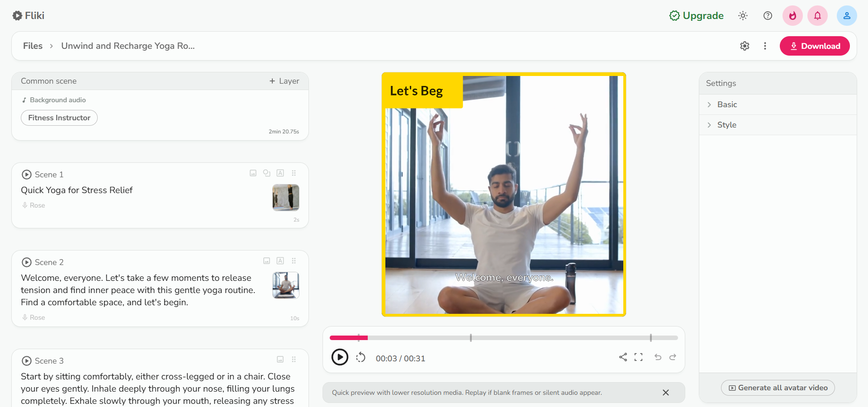Open the three-dot overflow menu

click(765, 46)
